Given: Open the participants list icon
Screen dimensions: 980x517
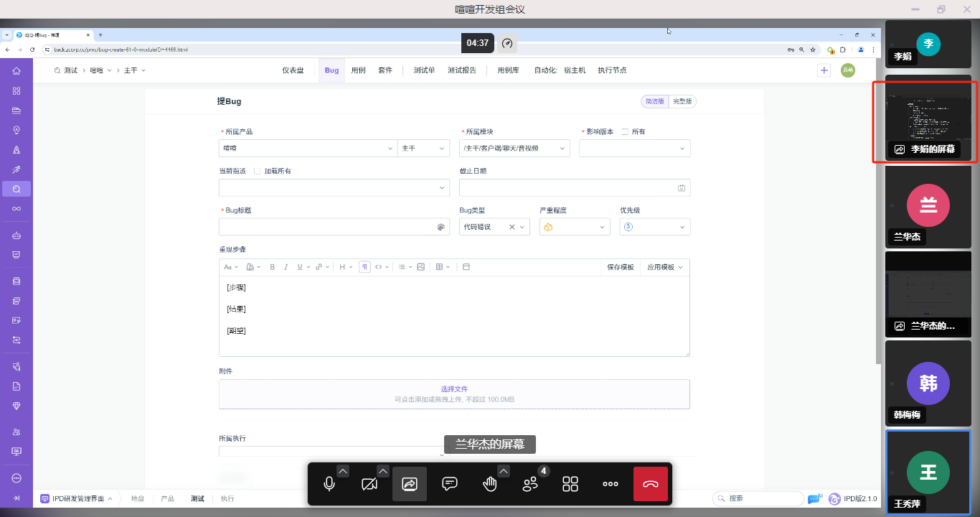Looking at the screenshot, I should (531, 484).
